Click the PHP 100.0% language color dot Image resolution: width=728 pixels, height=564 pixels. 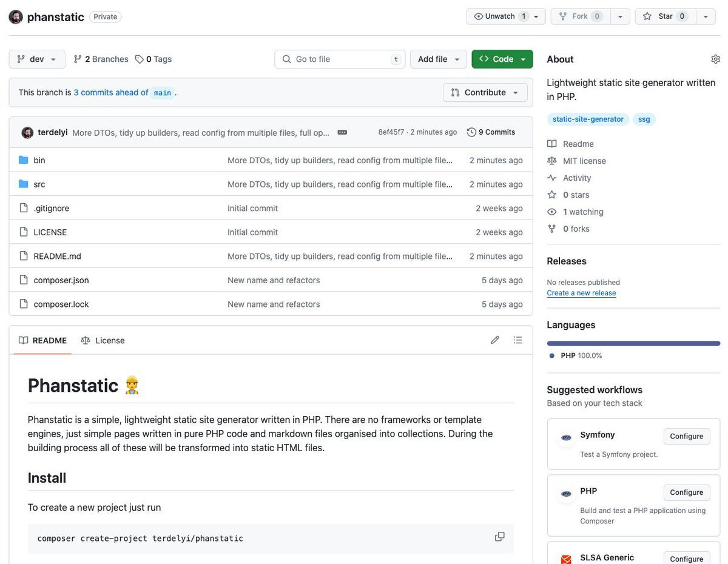[551, 356]
